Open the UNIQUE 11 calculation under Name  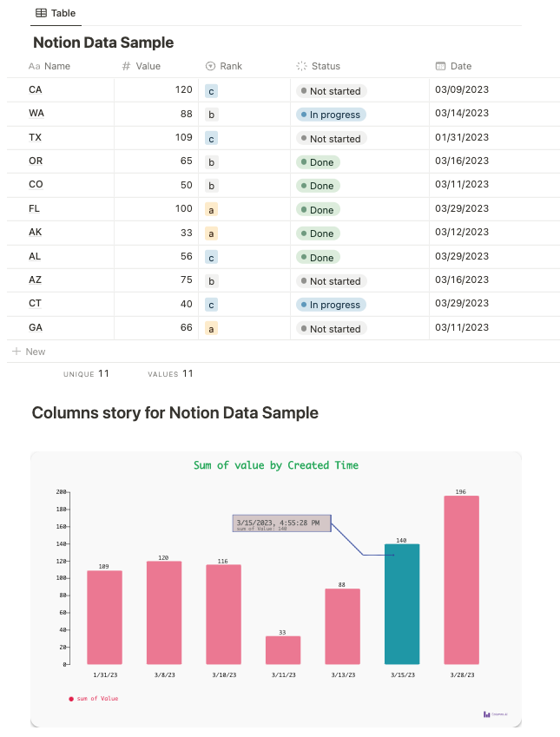click(86, 373)
